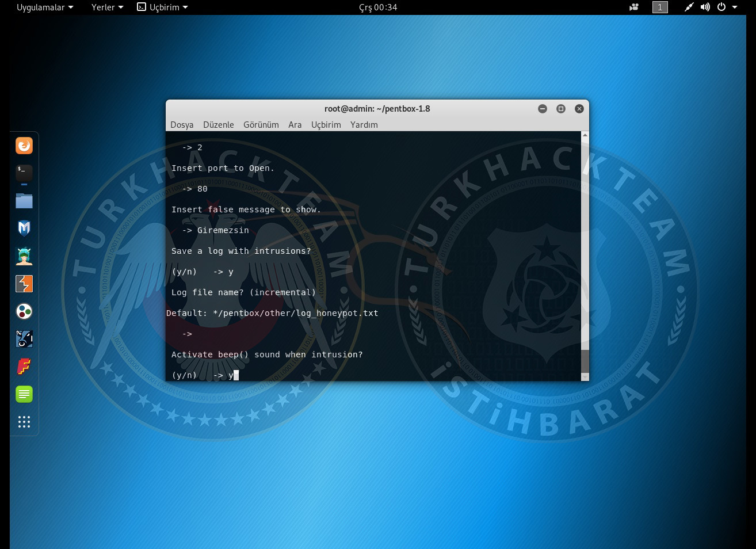This screenshot has height=549, width=756.
Task: Open the three-colored-circles dock icon
Action: [24, 311]
